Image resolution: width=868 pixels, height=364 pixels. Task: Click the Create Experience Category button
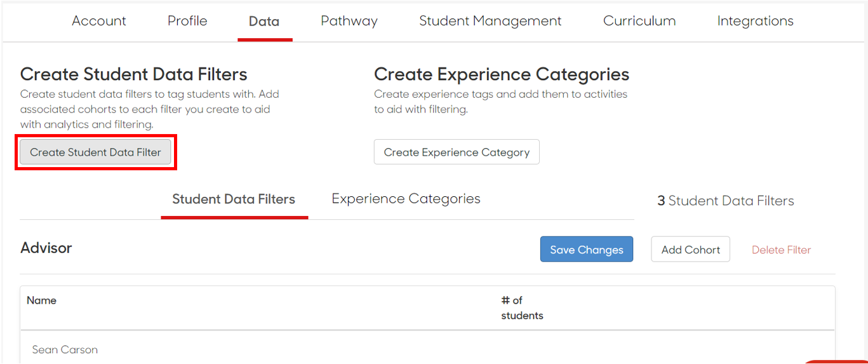pos(457,152)
